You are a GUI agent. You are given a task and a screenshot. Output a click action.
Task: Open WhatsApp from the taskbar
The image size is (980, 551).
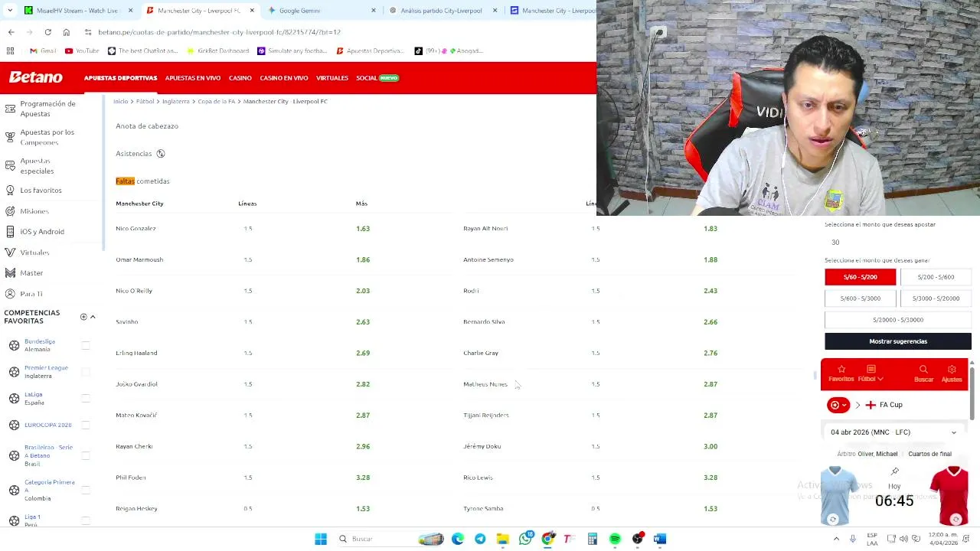[x=525, y=539]
